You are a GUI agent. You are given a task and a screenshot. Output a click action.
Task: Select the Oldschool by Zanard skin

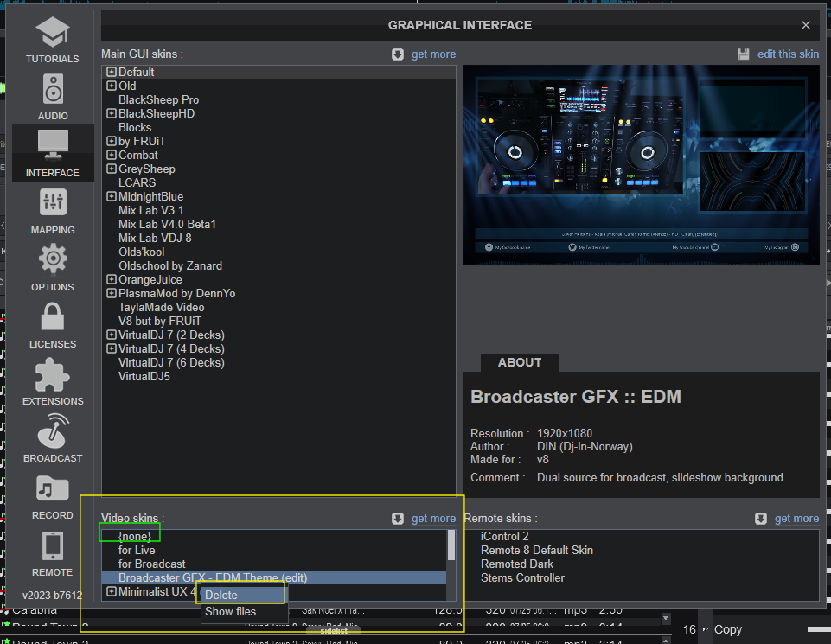[170, 266]
